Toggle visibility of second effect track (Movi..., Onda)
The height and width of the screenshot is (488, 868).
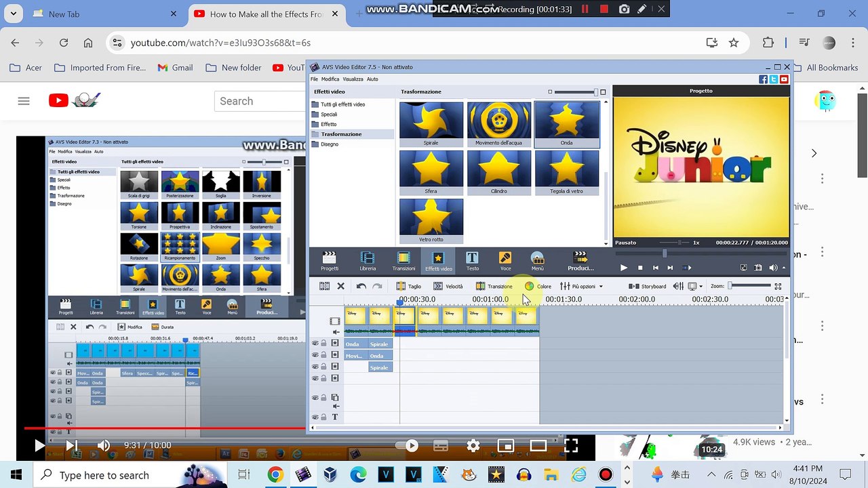[315, 355]
